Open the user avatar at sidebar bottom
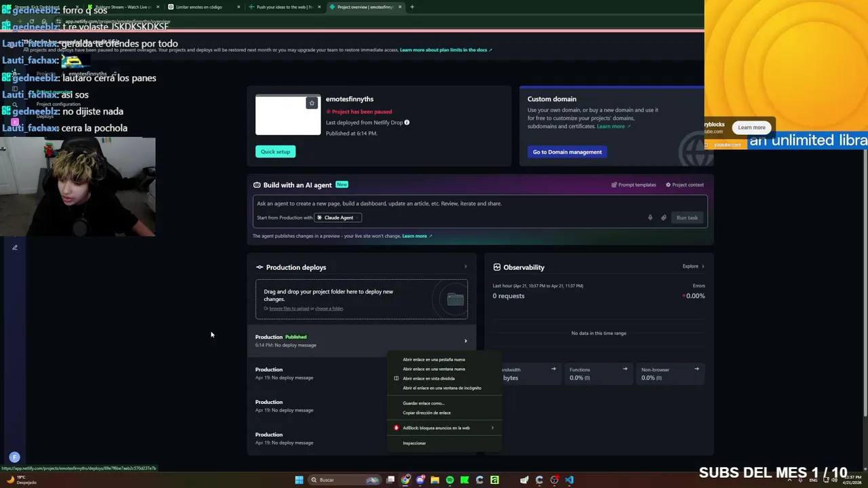The image size is (868, 488). click(14, 457)
